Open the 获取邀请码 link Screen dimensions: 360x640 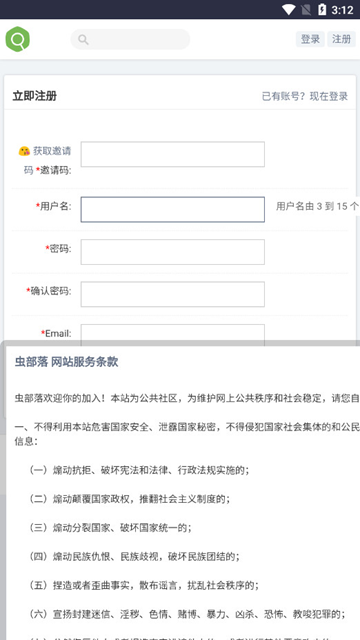pos(47,160)
